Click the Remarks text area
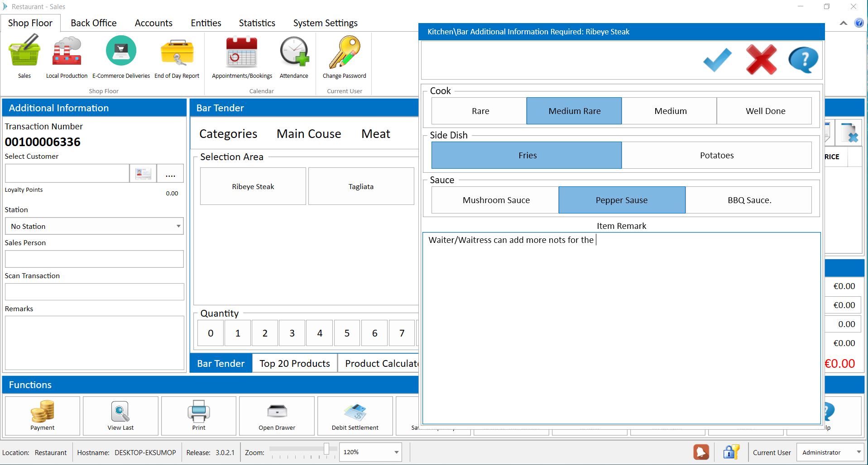This screenshot has width=868, height=465. (x=94, y=342)
